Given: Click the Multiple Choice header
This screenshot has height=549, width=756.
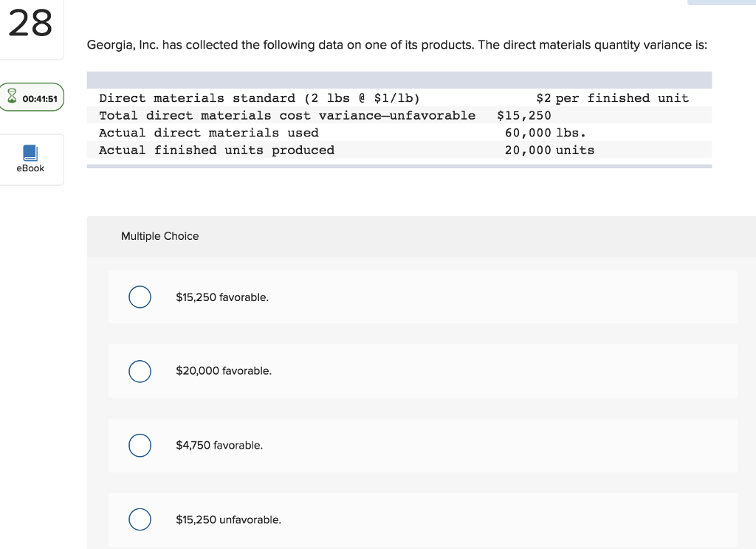Looking at the screenshot, I should point(160,236).
